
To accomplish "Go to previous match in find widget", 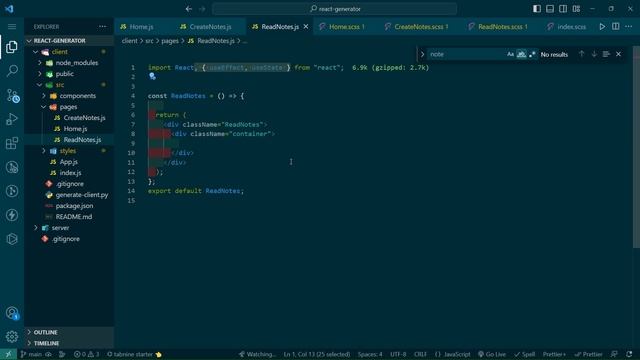I will point(581,54).
